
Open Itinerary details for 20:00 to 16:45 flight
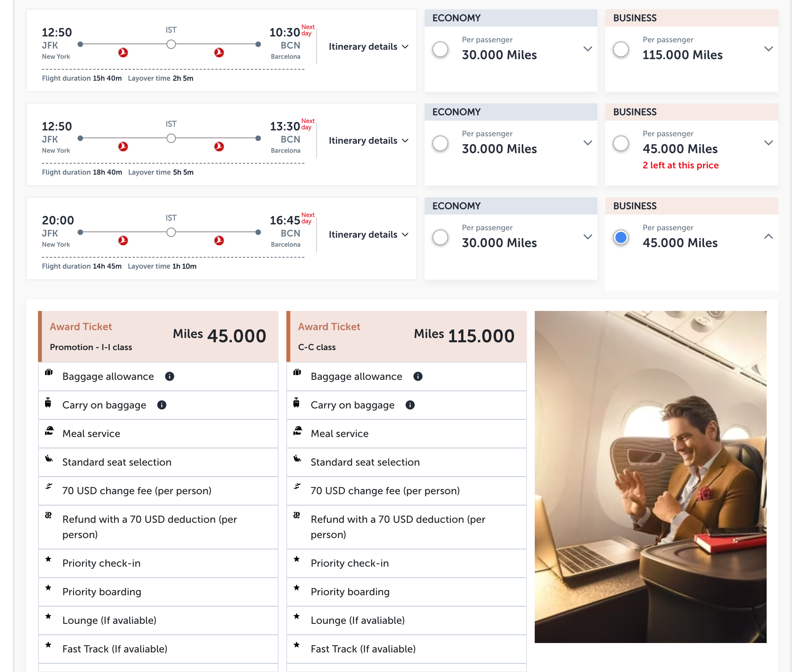pyautogui.click(x=368, y=235)
